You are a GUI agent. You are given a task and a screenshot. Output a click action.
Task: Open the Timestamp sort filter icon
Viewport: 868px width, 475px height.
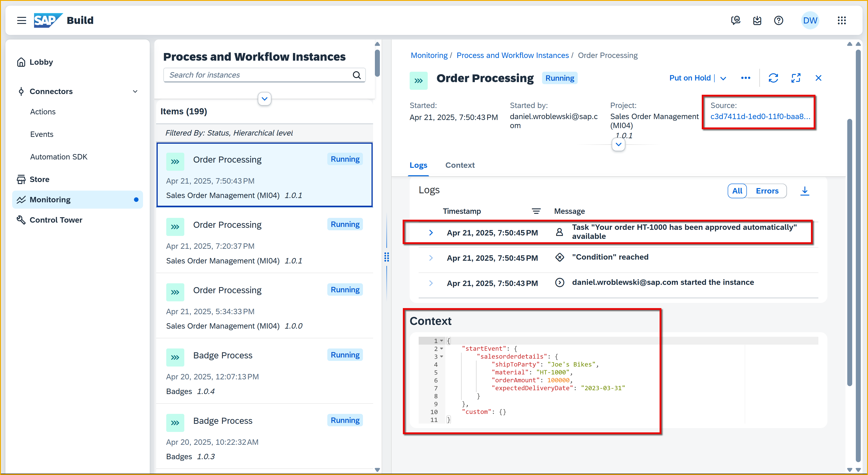(x=536, y=211)
